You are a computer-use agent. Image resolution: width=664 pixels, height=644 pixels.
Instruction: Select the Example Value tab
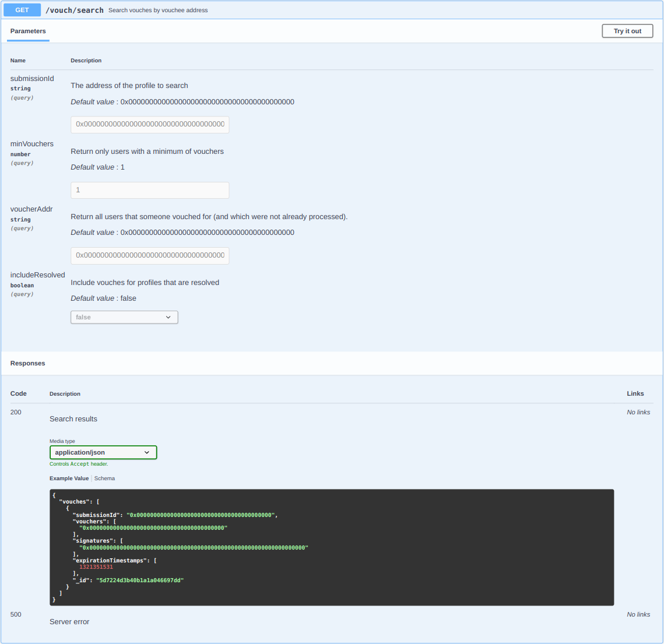[x=69, y=478]
